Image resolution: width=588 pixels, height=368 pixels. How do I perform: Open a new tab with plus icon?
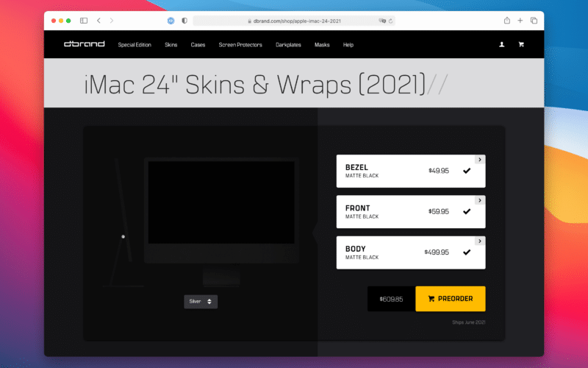point(520,21)
